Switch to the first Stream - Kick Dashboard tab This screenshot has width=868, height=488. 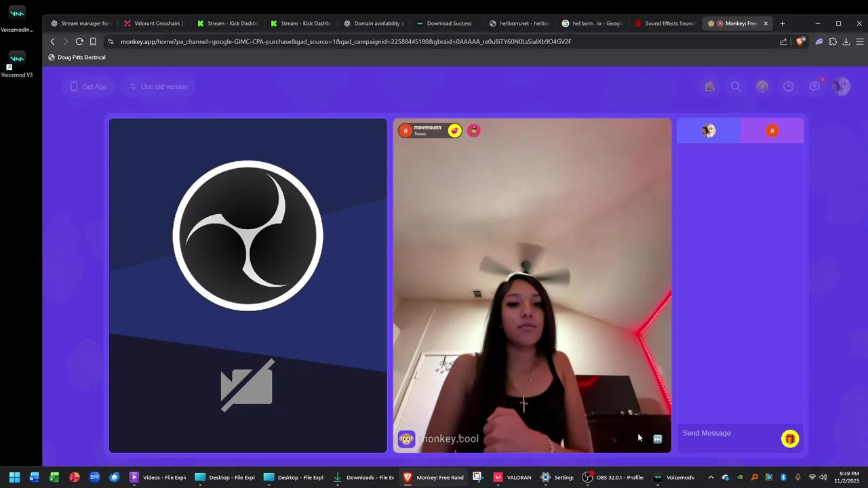tap(226, 23)
